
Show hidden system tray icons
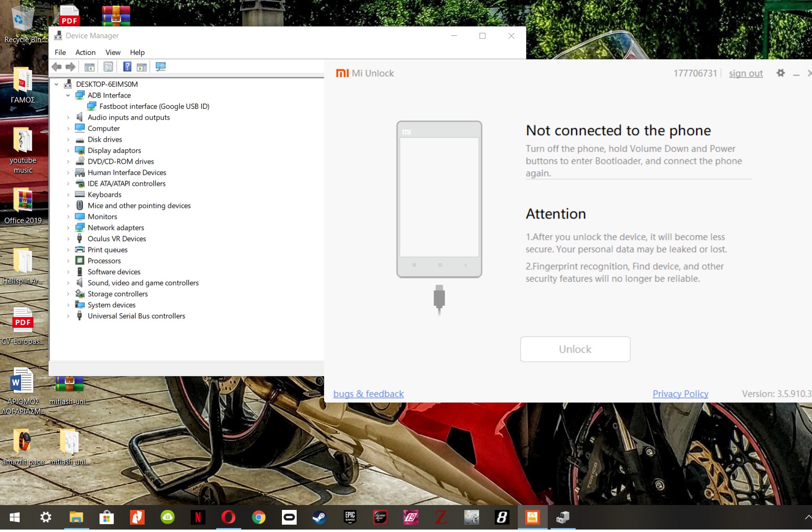pos(808,517)
